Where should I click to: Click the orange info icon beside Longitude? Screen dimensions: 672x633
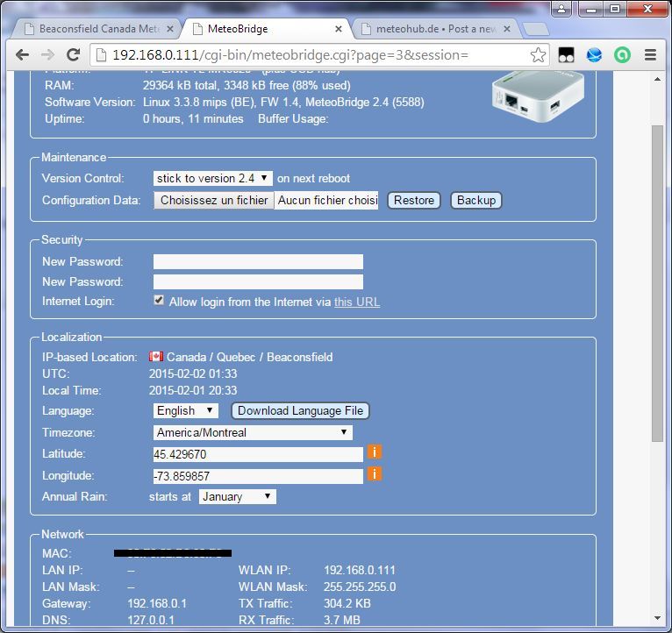(375, 474)
